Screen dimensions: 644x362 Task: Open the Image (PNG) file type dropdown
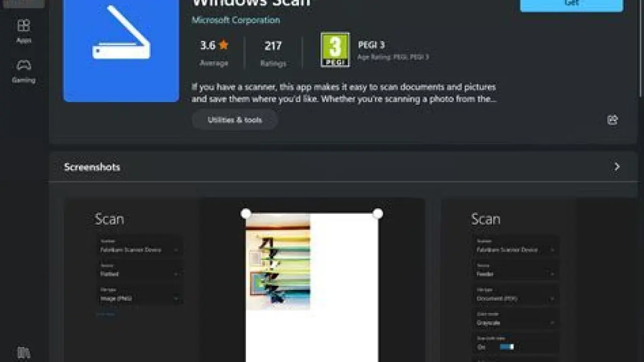tap(140, 298)
